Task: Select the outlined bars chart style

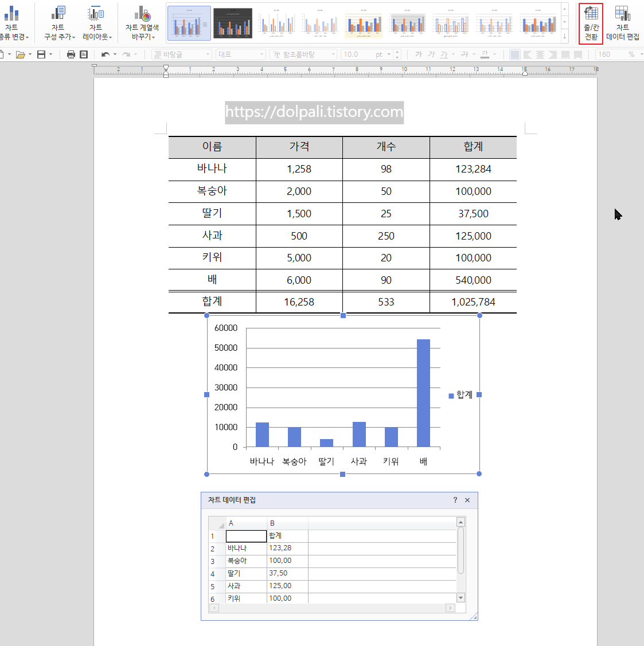Action: (451, 23)
